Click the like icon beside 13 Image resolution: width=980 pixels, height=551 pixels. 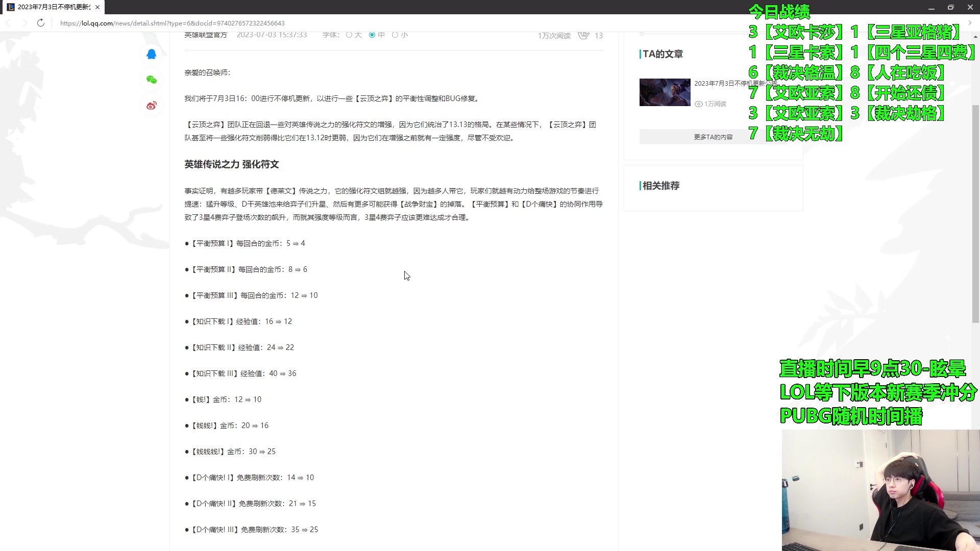coord(583,35)
